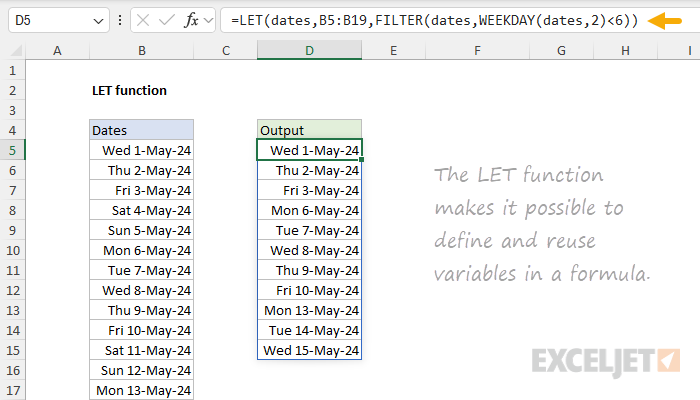The width and height of the screenshot is (700, 400).
Task: Click the Cancel X icon in formula bar
Action: click(x=143, y=20)
